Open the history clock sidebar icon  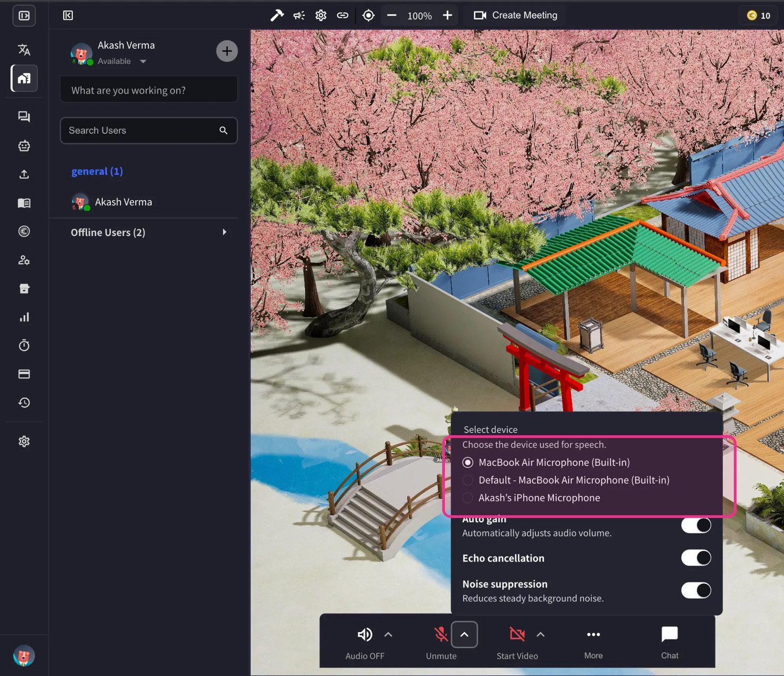[24, 403]
